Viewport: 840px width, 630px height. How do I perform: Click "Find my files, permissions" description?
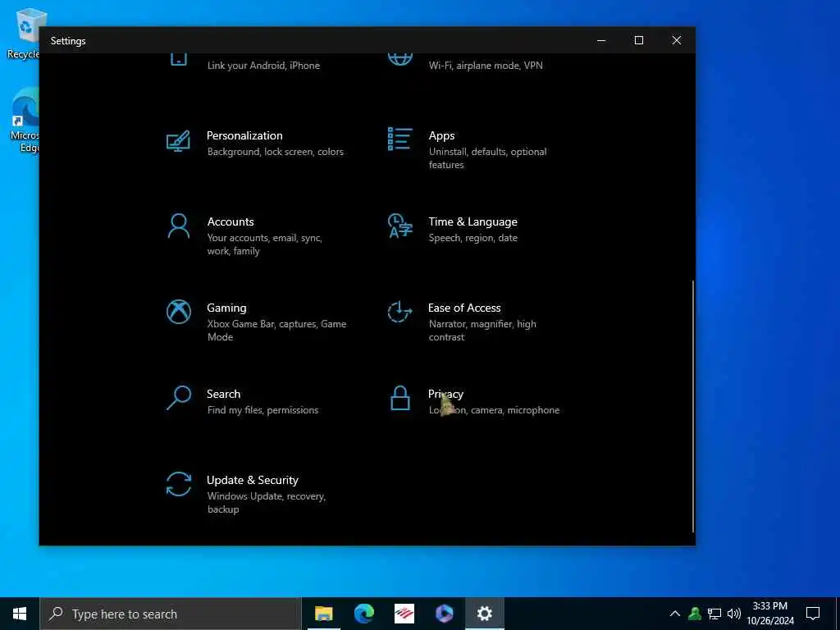pos(262,410)
